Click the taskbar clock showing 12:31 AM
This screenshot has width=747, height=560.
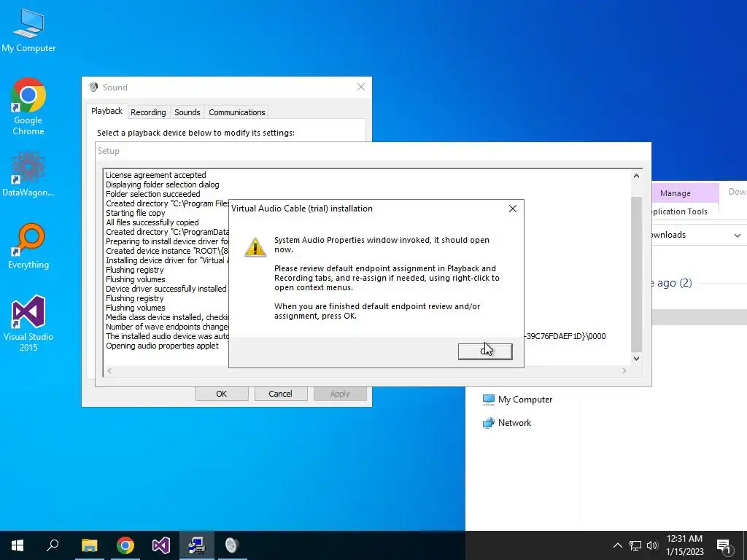684,545
